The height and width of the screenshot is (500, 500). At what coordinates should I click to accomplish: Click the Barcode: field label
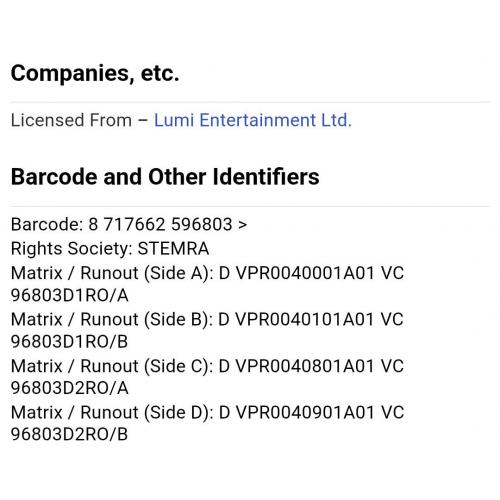(x=47, y=224)
